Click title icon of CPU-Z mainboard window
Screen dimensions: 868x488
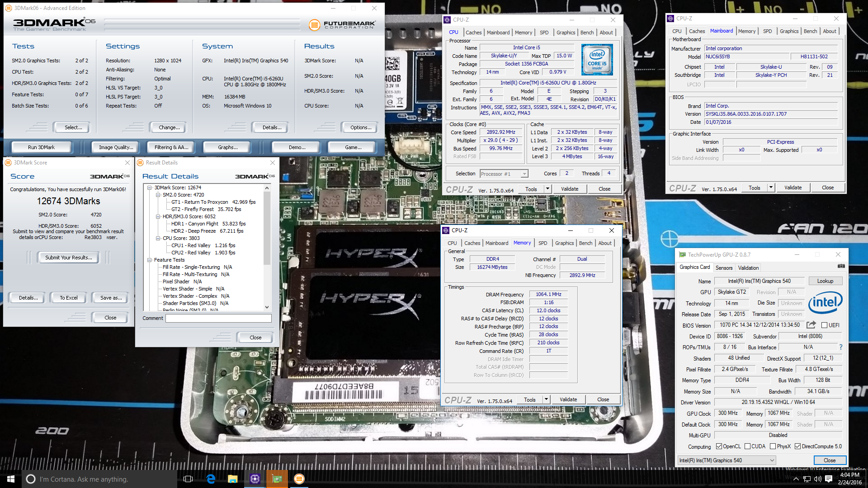(671, 19)
